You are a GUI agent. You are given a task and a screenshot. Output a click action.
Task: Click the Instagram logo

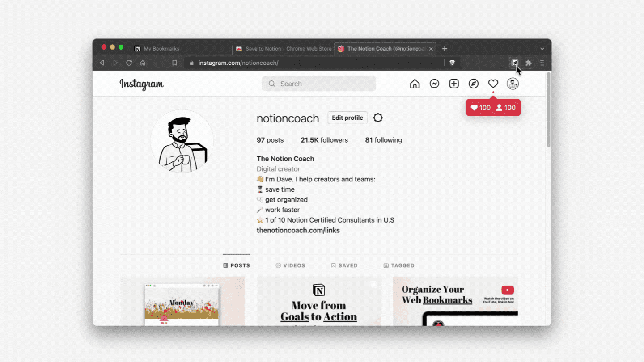(x=141, y=84)
